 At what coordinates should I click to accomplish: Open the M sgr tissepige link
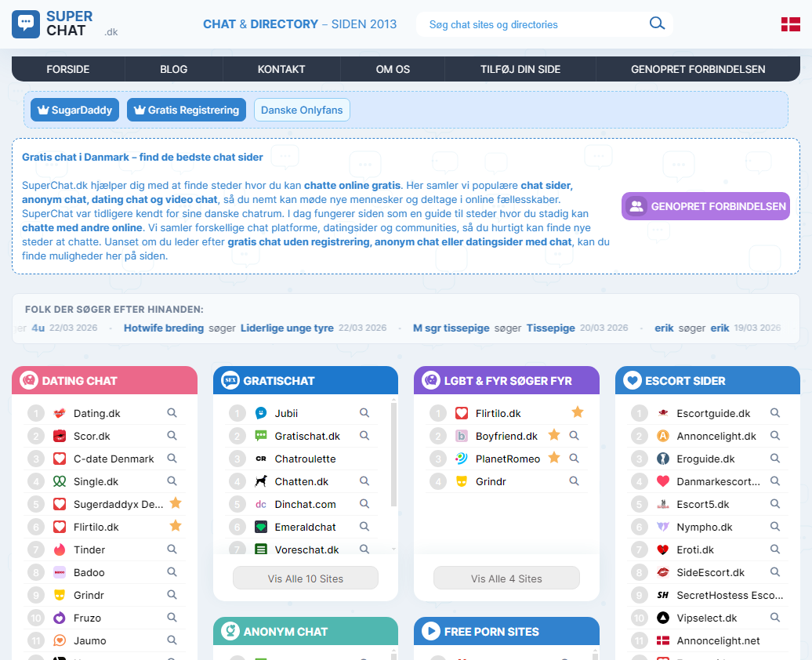click(x=451, y=328)
